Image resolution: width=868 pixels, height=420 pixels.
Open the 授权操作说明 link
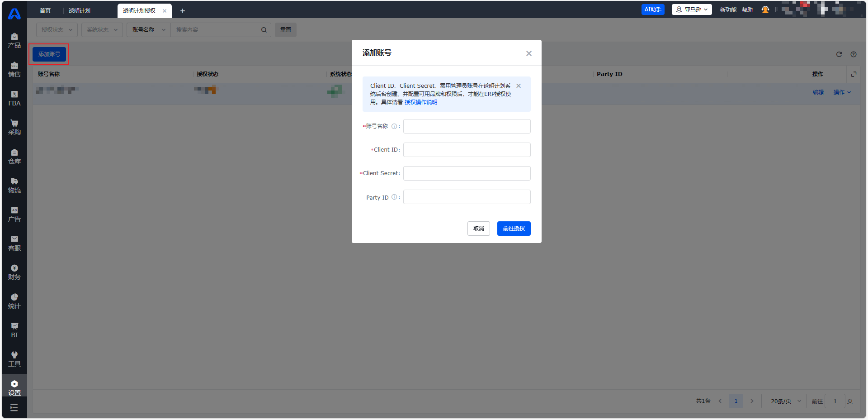pos(420,102)
